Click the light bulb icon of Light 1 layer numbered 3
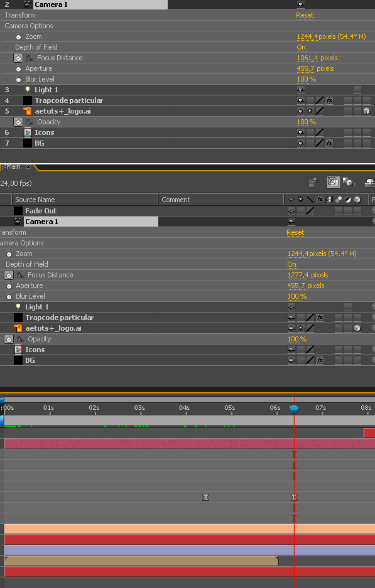 pos(28,90)
